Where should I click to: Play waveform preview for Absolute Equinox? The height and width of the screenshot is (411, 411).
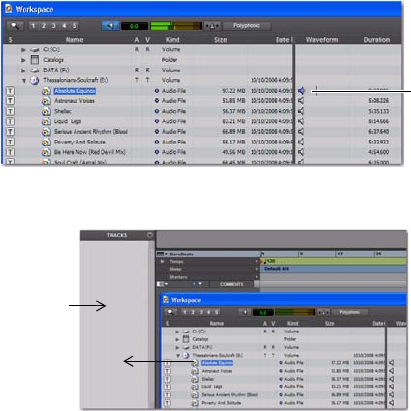(x=301, y=91)
